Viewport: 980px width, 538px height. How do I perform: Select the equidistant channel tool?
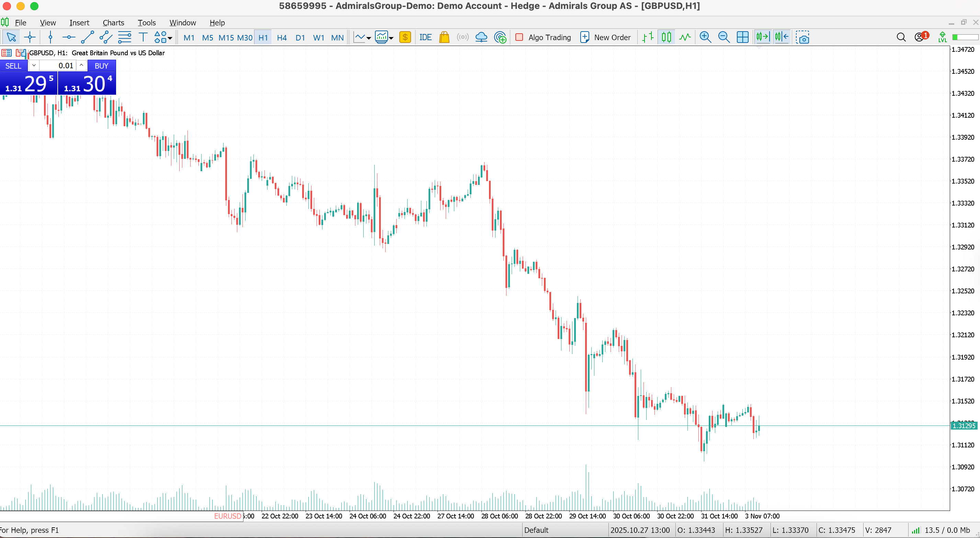coord(106,37)
